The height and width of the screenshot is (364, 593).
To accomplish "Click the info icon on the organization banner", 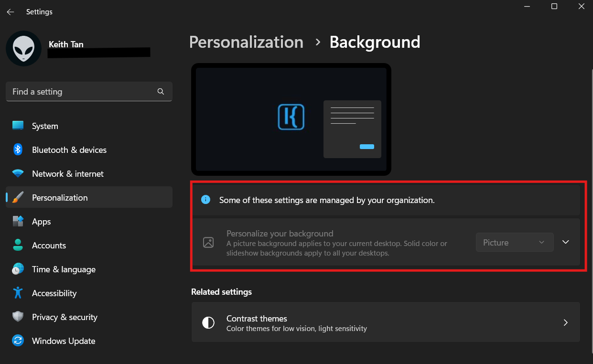I will 205,200.
